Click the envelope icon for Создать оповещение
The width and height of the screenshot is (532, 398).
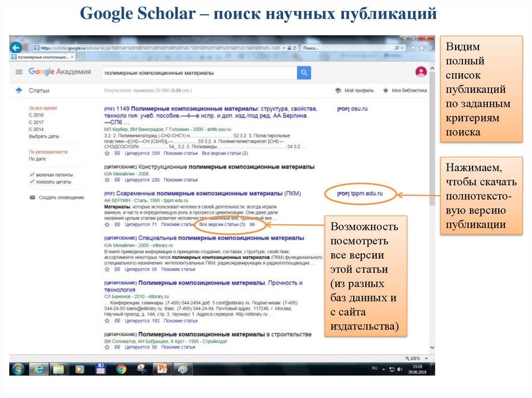click(32, 198)
